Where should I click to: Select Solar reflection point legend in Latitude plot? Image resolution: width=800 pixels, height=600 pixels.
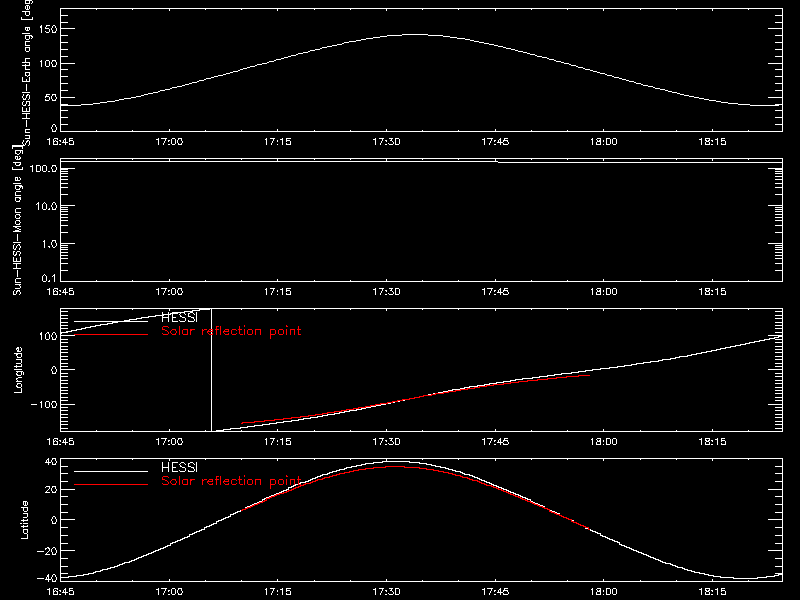231,481
